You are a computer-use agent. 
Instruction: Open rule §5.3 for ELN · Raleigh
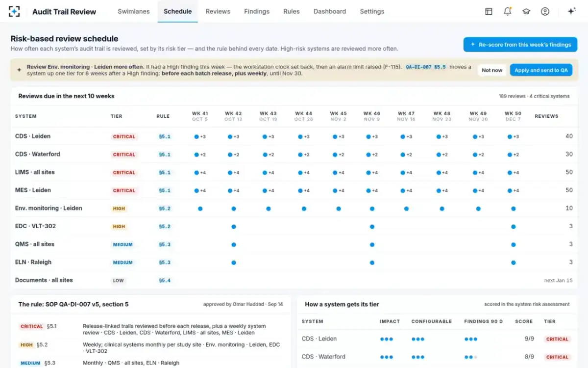[x=165, y=263]
